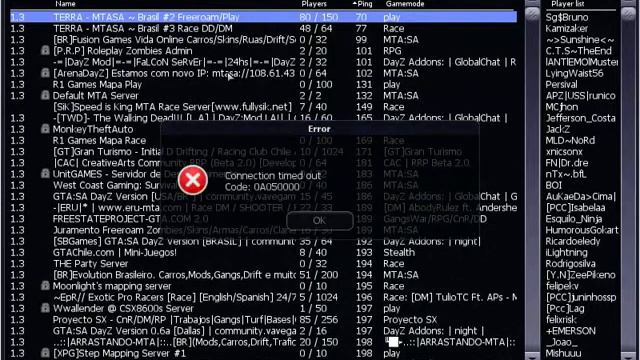Image resolution: width=640 pixels, height=360 pixels.
Task: Sort servers by the Ping column header
Action: (362, 4)
